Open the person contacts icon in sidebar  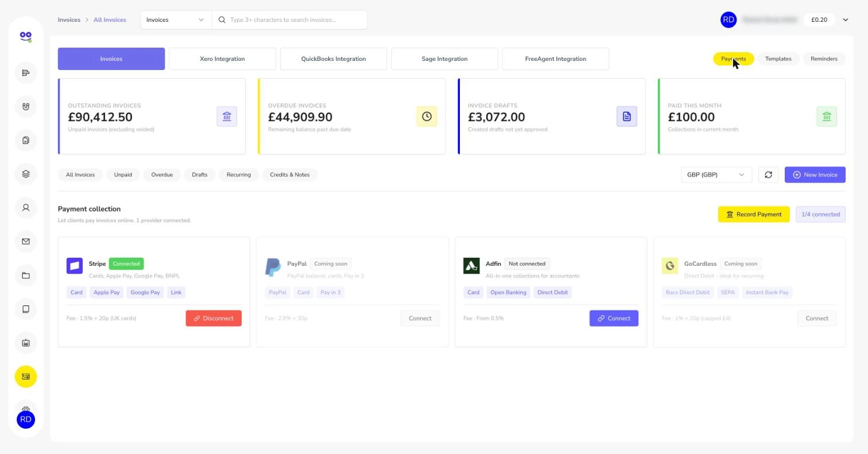click(x=26, y=208)
